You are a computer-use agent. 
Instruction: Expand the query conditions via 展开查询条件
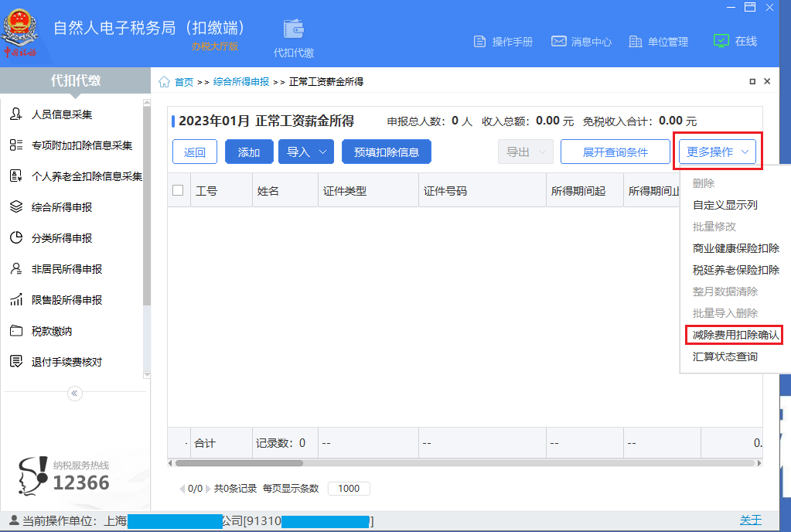615,152
